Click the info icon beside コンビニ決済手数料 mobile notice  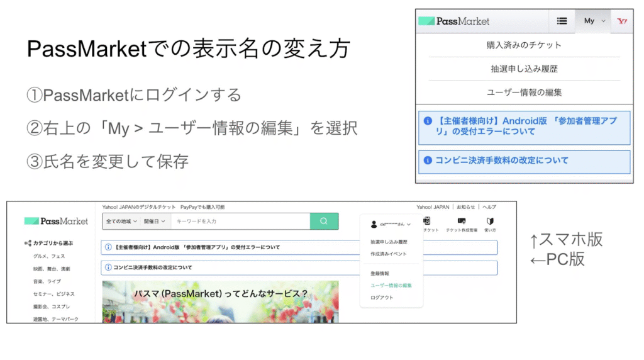click(428, 160)
